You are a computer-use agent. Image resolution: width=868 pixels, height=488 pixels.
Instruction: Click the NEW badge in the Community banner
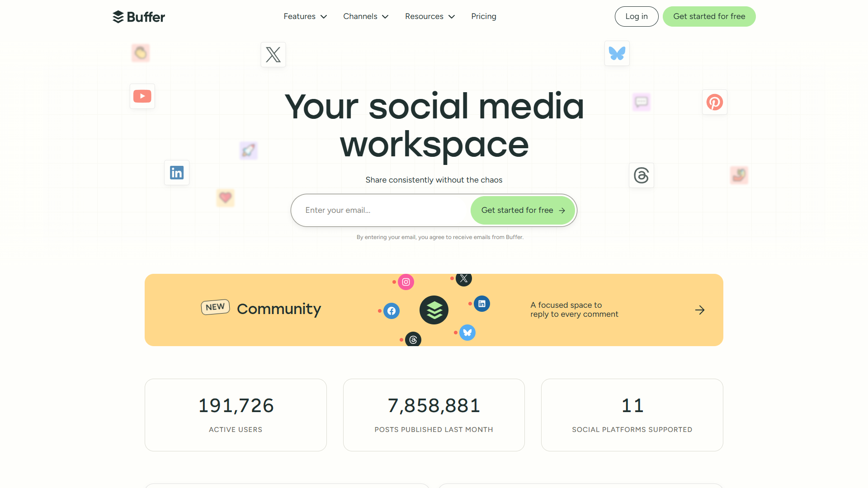pyautogui.click(x=216, y=307)
